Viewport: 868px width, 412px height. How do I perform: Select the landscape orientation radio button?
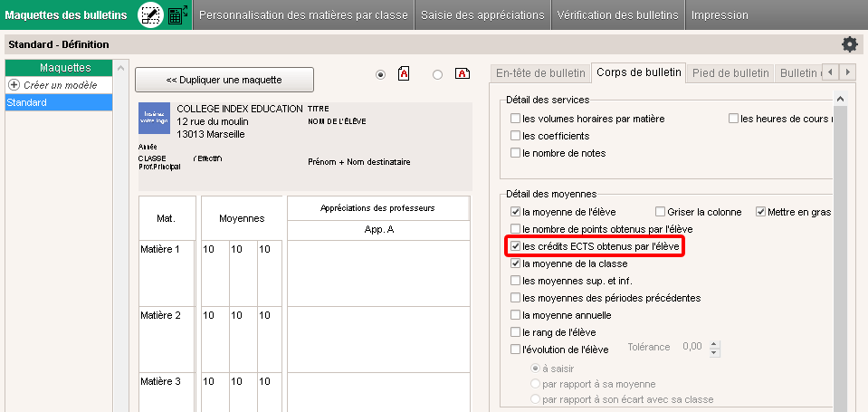click(437, 75)
